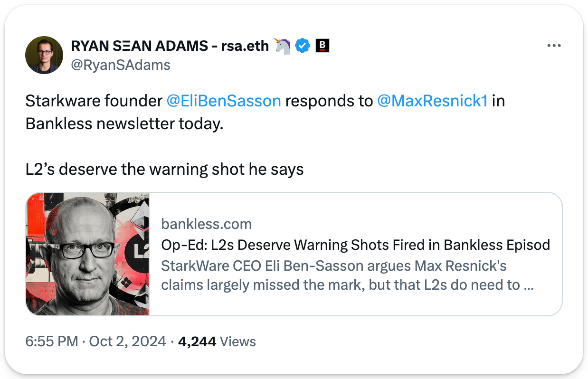
Task: Click the StarkWare CEO card description
Action: [x=347, y=275]
